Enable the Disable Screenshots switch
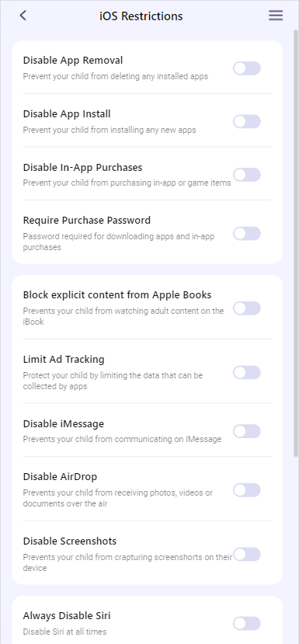This screenshot has width=299, height=644. 247,554
